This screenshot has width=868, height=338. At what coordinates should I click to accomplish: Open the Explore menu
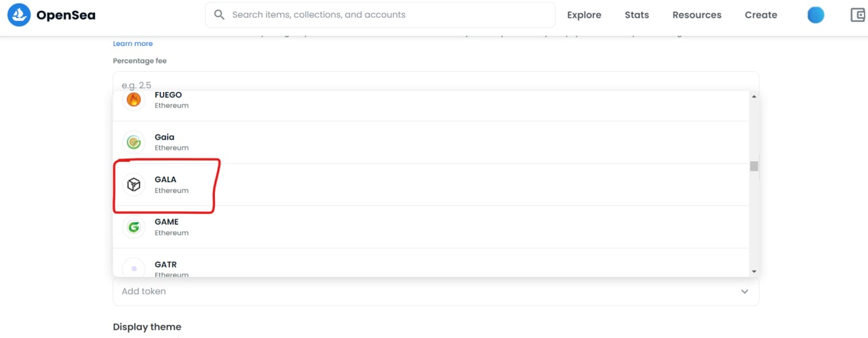tap(584, 15)
